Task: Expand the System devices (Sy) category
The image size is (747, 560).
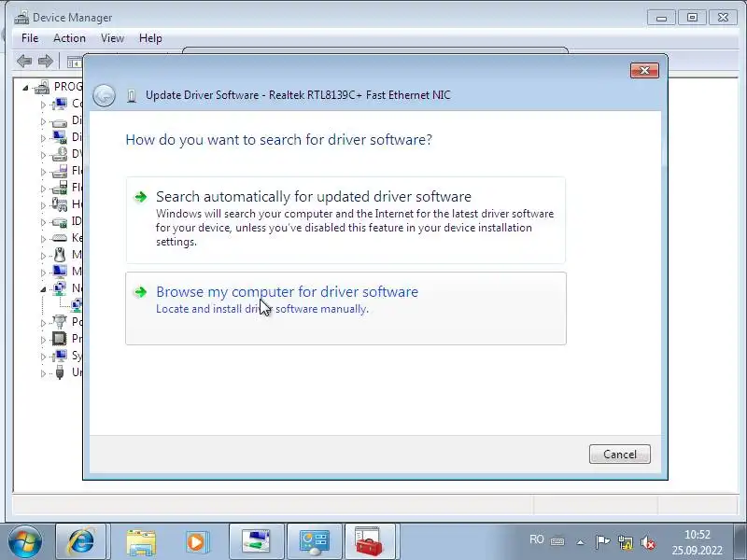Action: click(43, 357)
